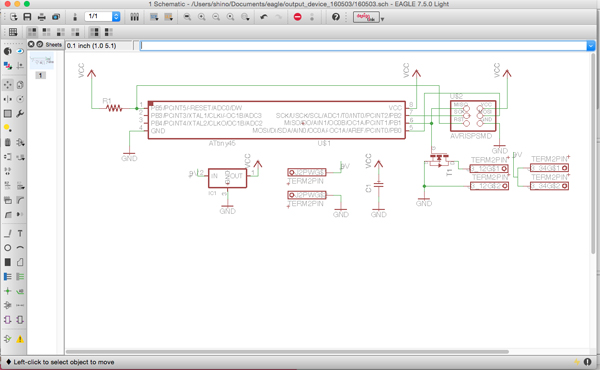Click the Zoom out icon
Viewport: 600px width, 370px height.
point(216,17)
